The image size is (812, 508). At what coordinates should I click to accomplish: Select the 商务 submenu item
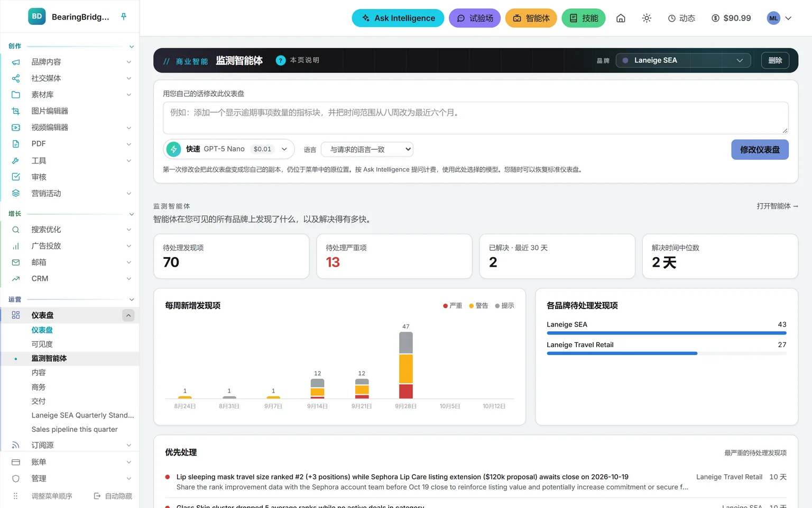39,387
